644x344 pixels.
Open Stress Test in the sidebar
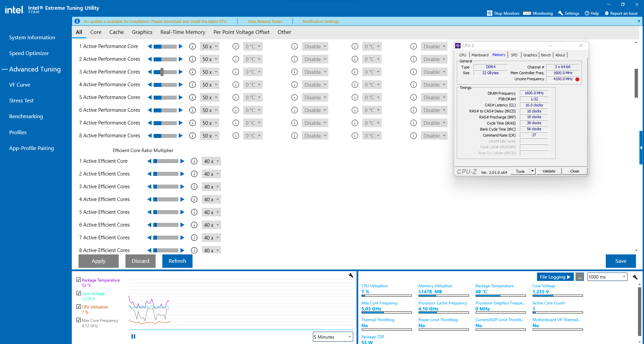point(21,101)
